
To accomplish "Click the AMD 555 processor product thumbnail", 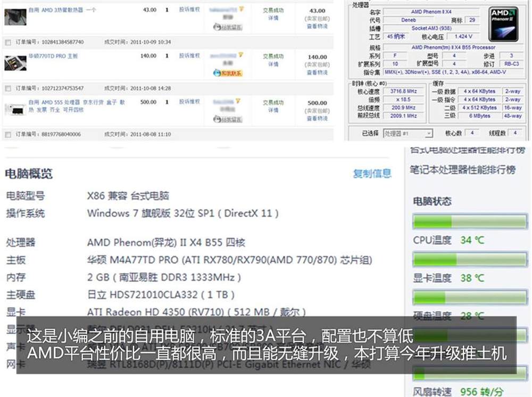I will point(15,109).
